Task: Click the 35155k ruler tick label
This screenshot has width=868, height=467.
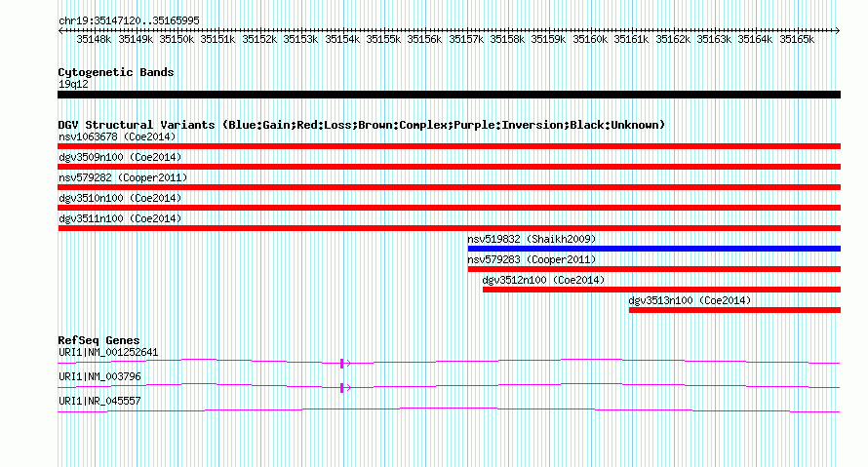Action: pos(383,39)
